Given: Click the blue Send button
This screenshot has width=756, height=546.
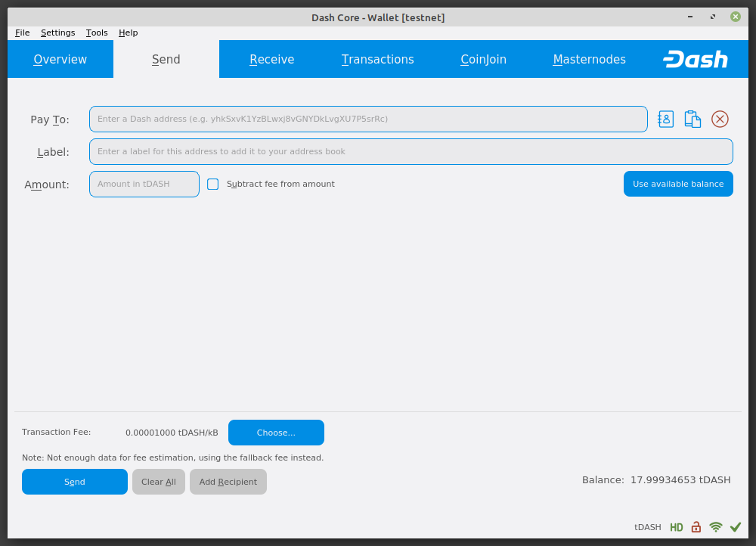Looking at the screenshot, I should point(75,482).
